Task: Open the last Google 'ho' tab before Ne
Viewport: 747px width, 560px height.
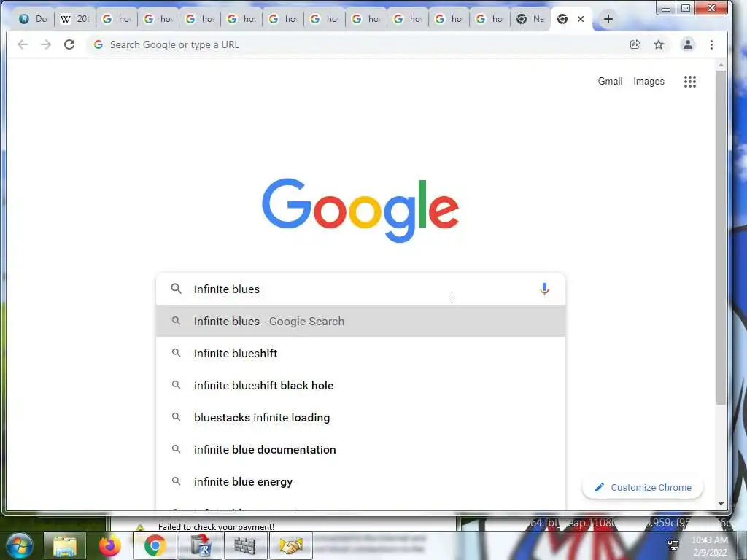Action: click(490, 19)
